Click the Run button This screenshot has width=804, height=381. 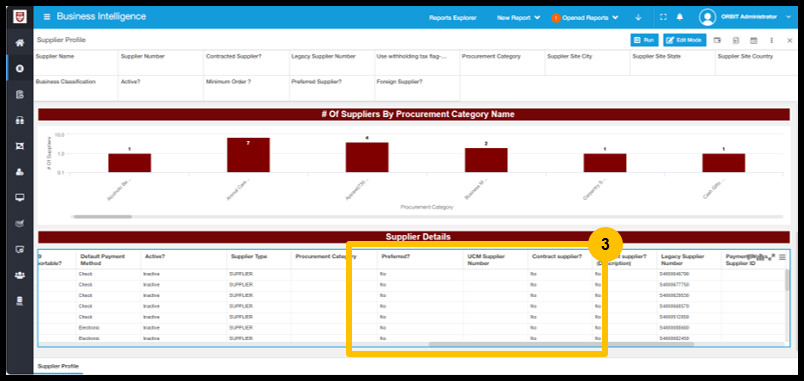(644, 40)
